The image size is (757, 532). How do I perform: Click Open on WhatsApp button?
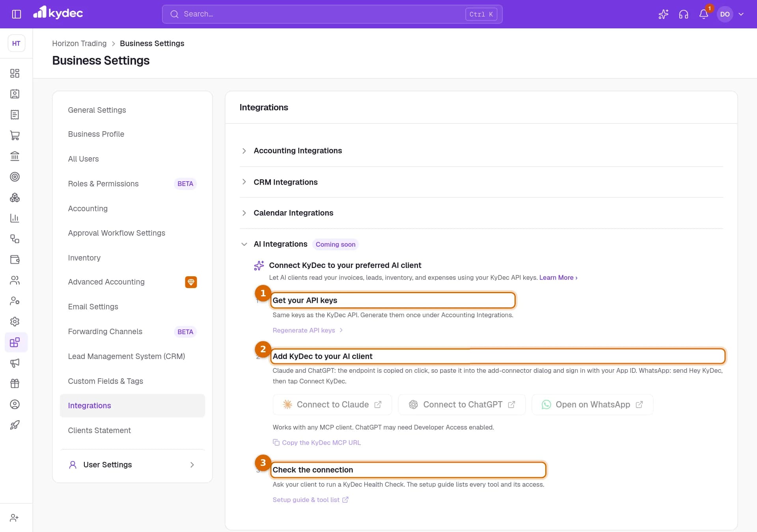[592, 405]
